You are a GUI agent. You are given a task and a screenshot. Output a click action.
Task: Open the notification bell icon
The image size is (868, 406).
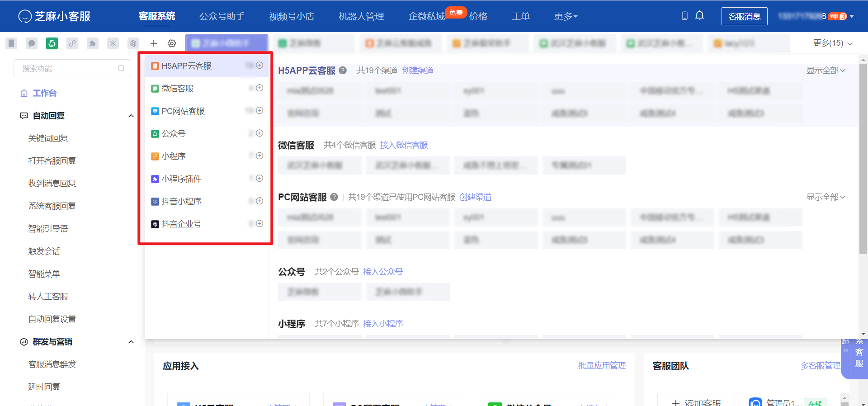click(x=699, y=15)
